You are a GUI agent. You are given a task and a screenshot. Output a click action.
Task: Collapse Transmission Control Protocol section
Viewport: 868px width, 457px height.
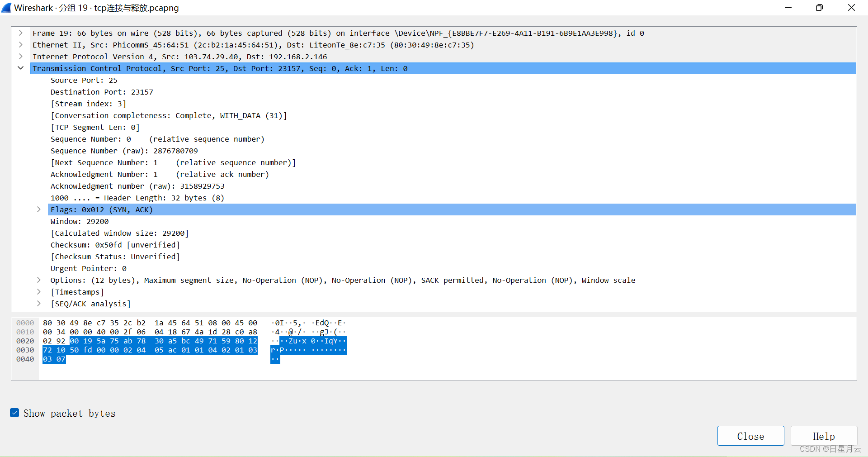pyautogui.click(x=21, y=68)
